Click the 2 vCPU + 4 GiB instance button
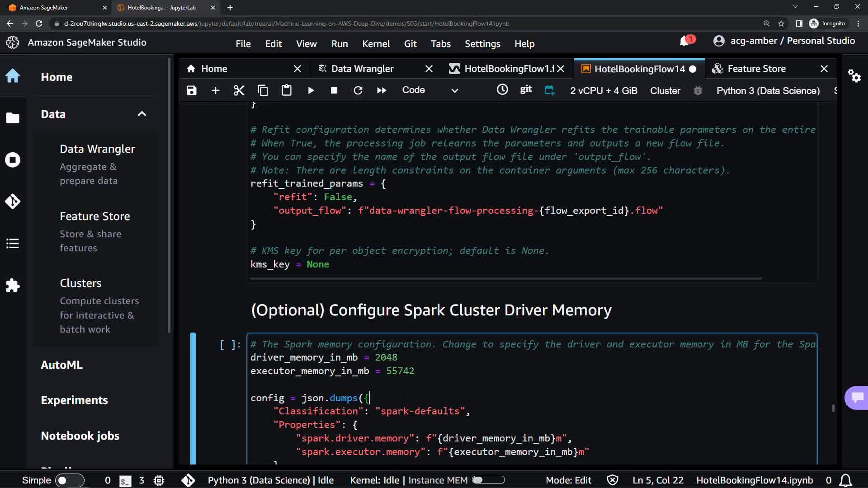The width and height of the screenshot is (868, 488). point(604,90)
